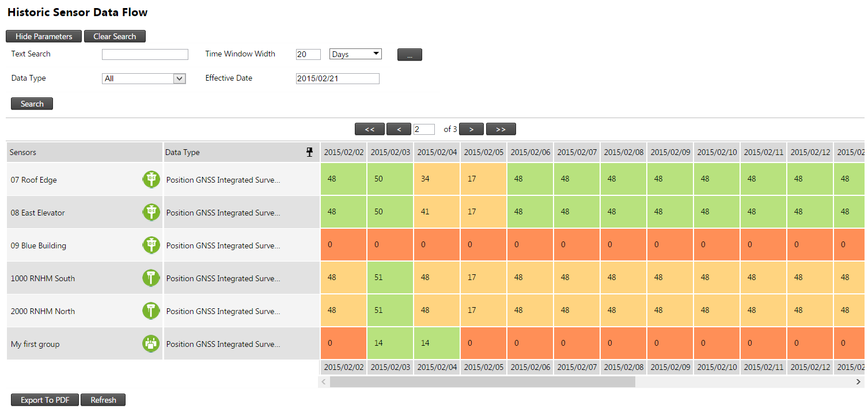Click the 2000 RNHM North sensor icon
This screenshot has width=868, height=412.
[151, 311]
